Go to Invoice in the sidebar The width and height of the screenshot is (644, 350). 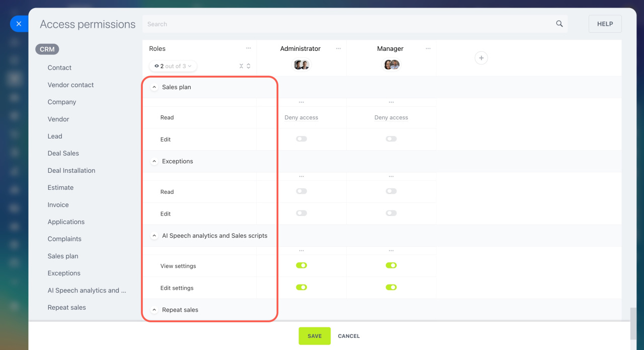click(58, 204)
